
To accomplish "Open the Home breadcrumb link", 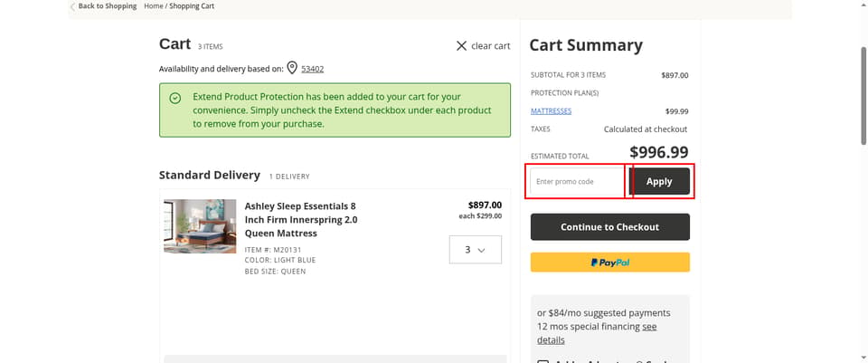I will (x=154, y=6).
